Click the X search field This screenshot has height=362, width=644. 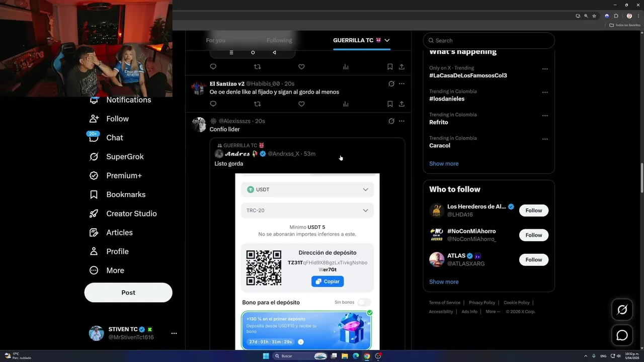[x=489, y=40]
